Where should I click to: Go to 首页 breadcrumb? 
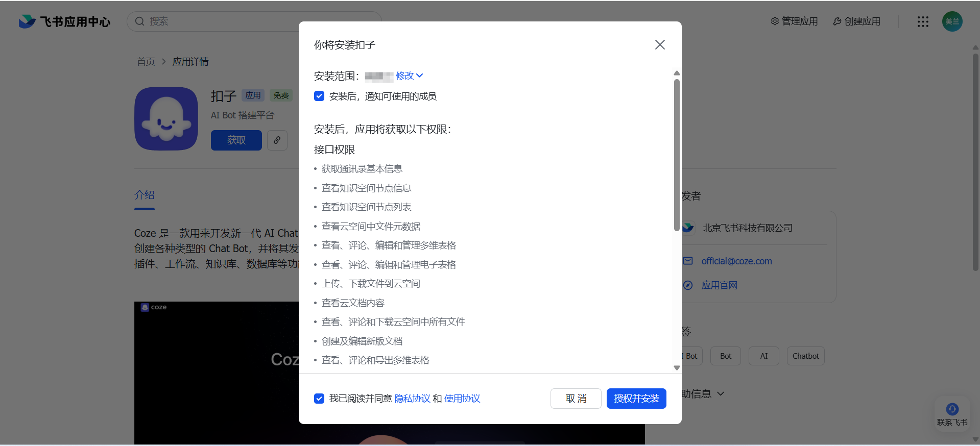pyautogui.click(x=146, y=62)
